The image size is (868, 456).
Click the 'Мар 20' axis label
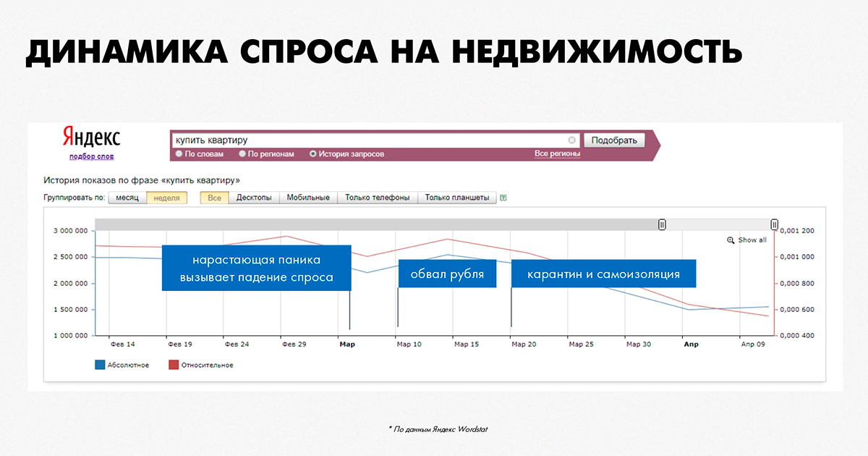click(x=524, y=345)
